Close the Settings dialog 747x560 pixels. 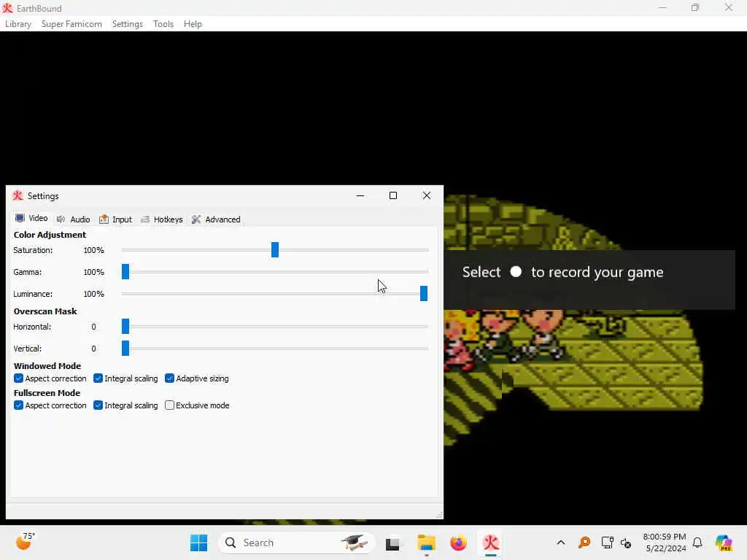426,195
